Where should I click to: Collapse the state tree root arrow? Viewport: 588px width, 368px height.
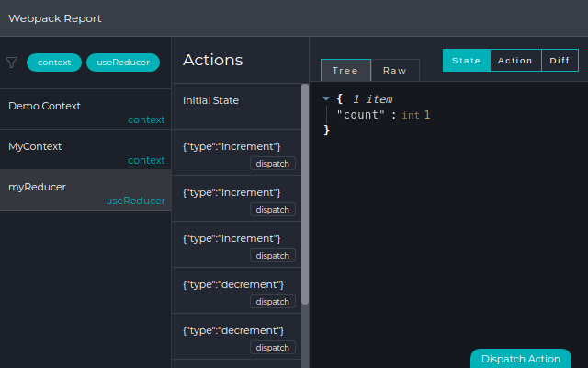326,98
